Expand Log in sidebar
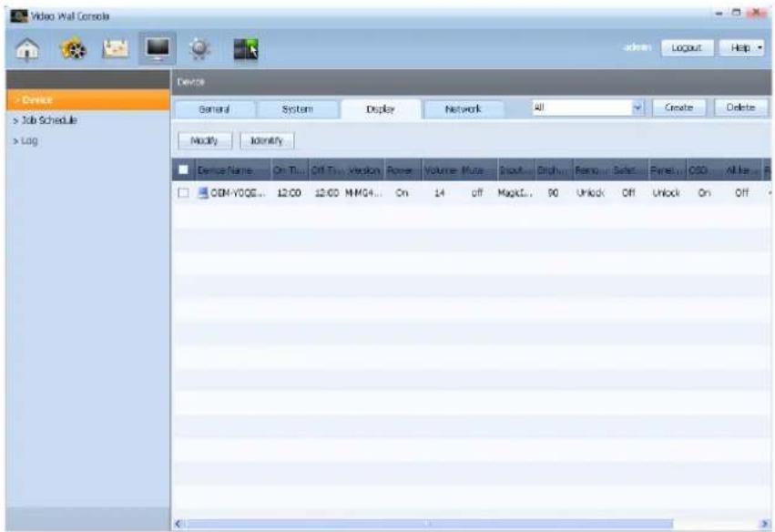 25,141
